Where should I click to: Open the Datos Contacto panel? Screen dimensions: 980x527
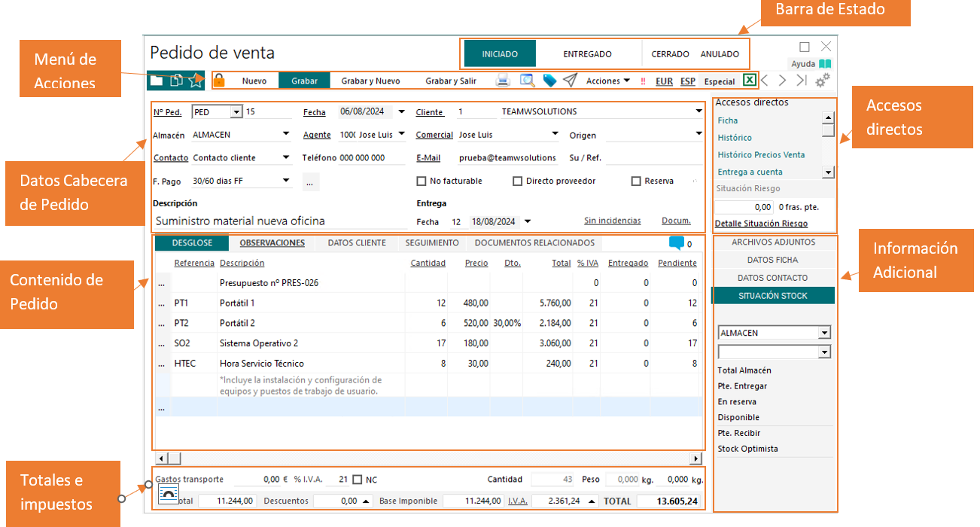773,278
